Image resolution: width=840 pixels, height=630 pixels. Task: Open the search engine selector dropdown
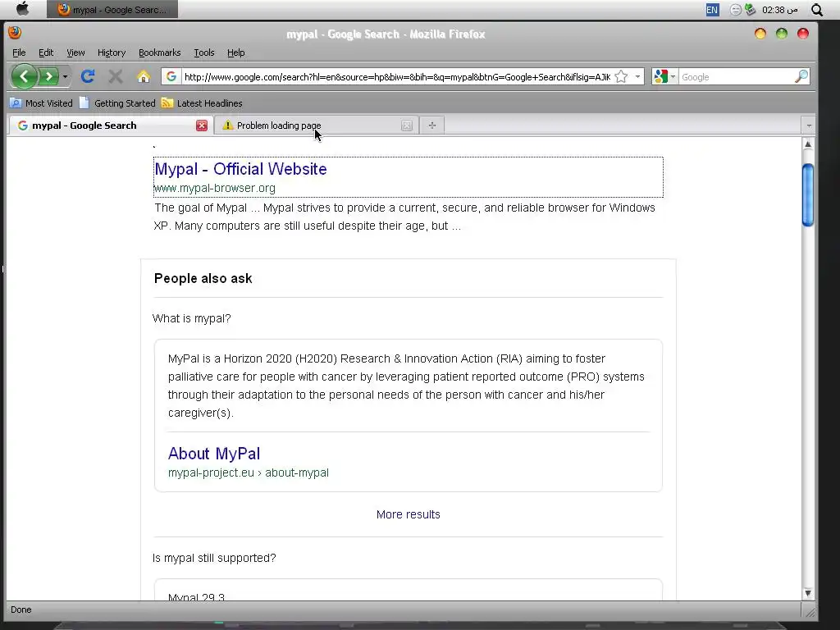664,76
